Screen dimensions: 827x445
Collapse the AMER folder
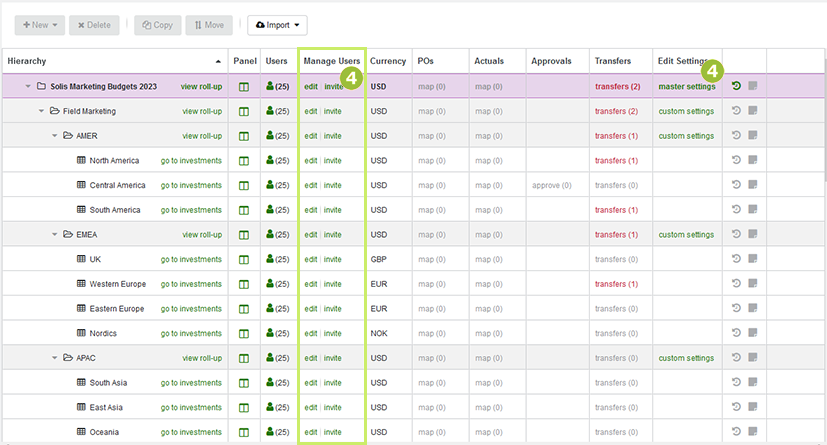click(54, 136)
